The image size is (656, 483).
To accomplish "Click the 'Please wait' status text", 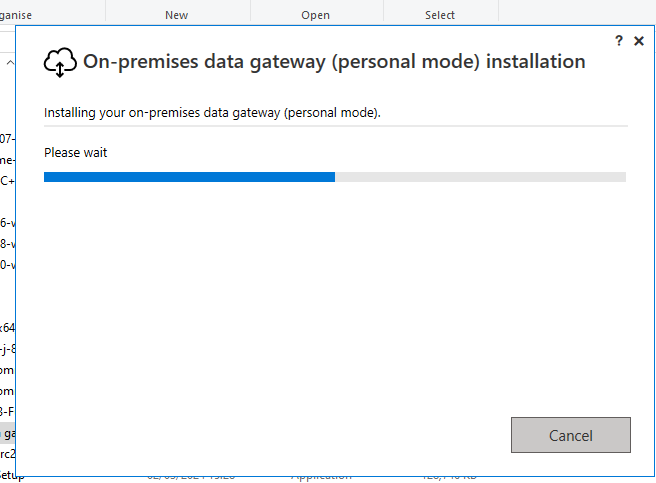I will tap(75, 153).
